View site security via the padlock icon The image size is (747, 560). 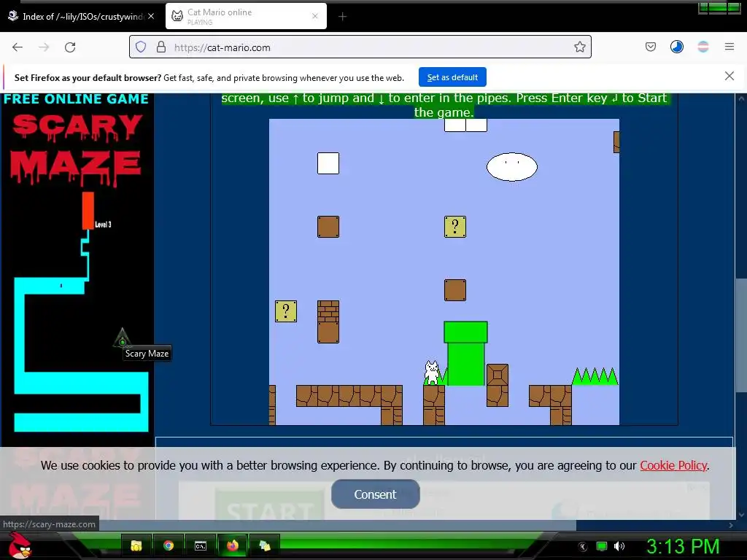pos(161,47)
